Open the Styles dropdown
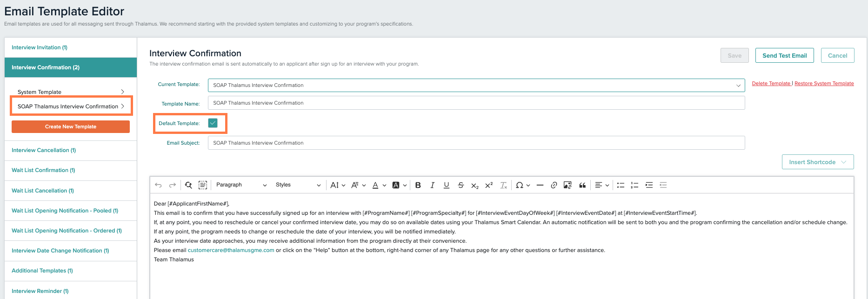Image resolution: width=868 pixels, height=299 pixels. pos(298,185)
